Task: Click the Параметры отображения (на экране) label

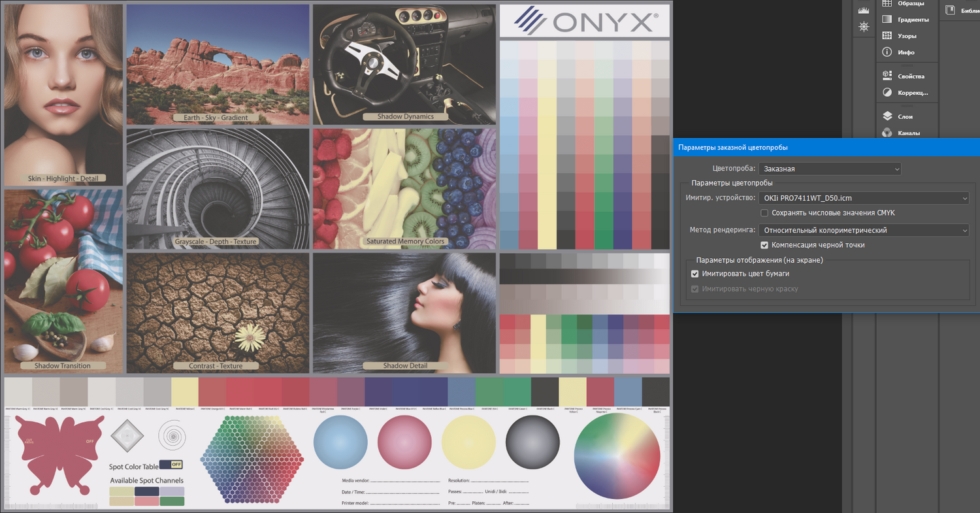Action: pyautogui.click(x=759, y=260)
